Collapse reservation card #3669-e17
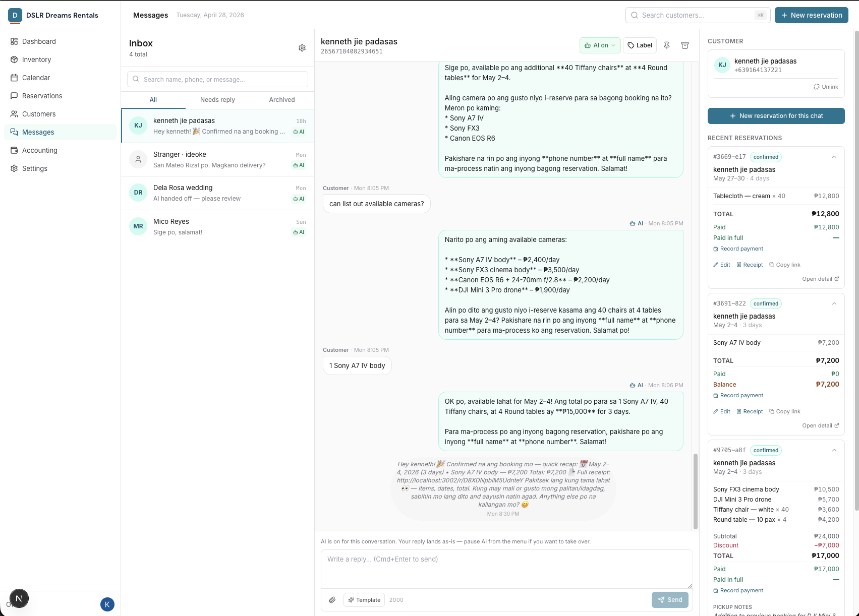The image size is (859, 616). 834,157
